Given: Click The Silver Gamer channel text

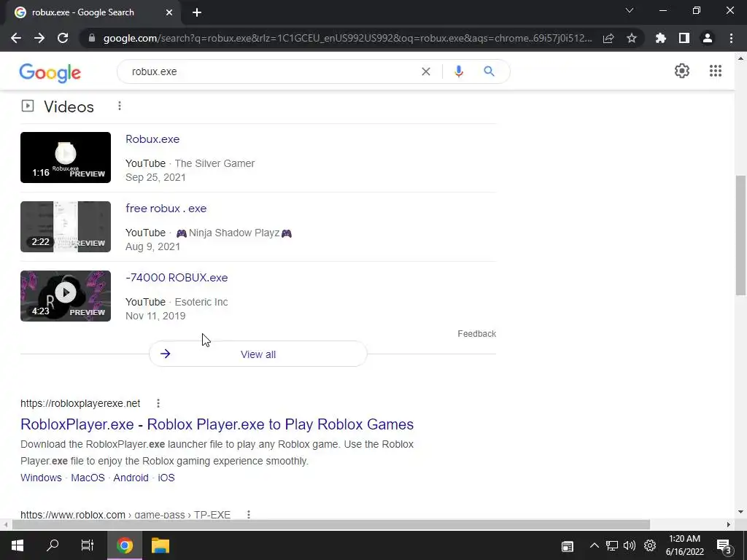Looking at the screenshot, I should coord(214,163).
